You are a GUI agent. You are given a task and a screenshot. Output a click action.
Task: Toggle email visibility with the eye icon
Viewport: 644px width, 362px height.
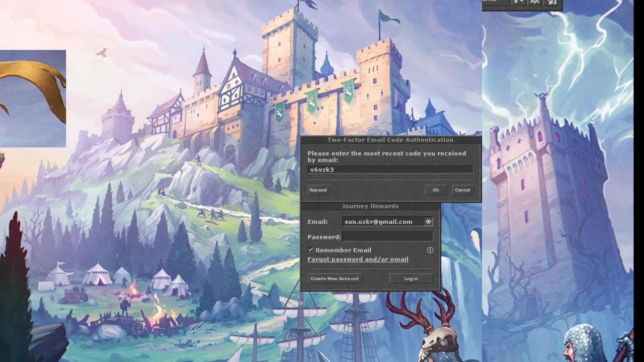point(428,222)
